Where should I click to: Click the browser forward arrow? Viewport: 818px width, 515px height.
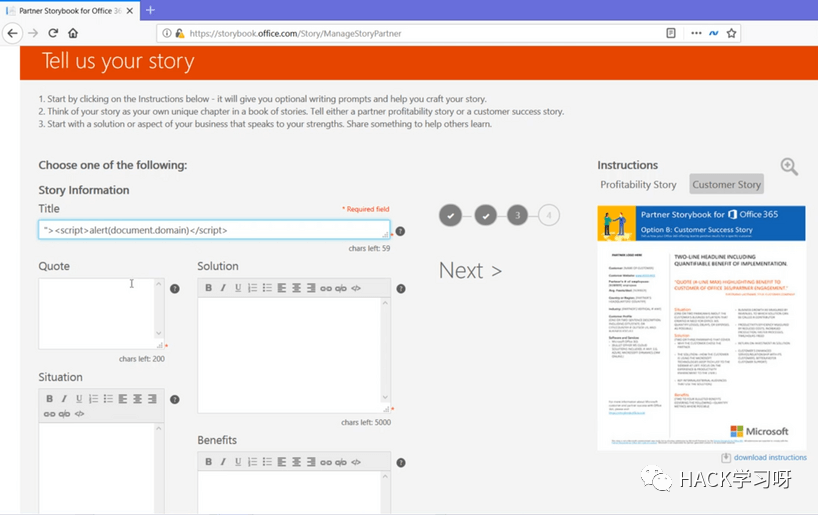[x=33, y=33]
